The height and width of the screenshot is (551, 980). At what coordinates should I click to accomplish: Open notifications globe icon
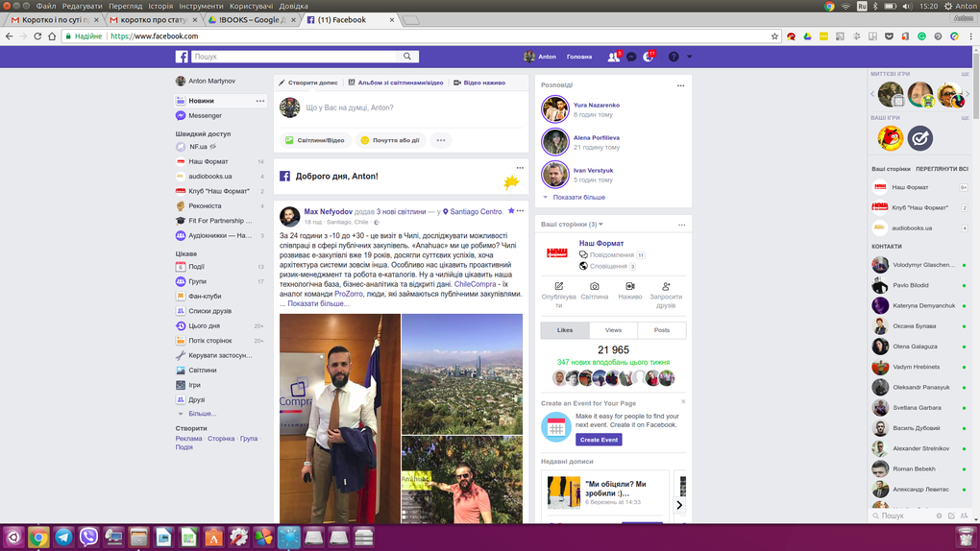649,57
